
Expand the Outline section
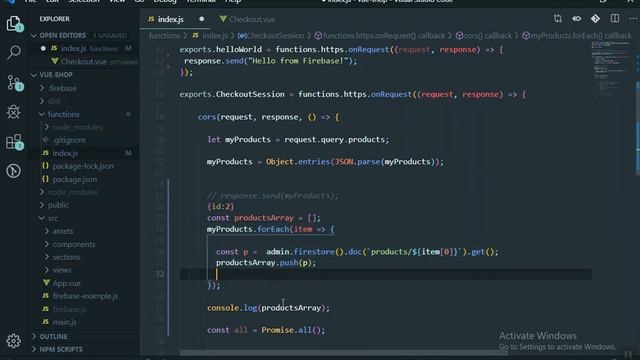coord(53,337)
